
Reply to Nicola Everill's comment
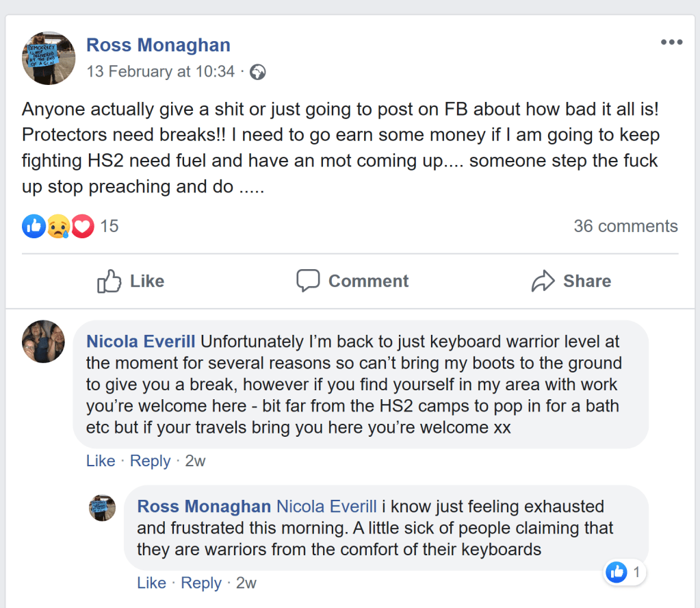pyautogui.click(x=150, y=461)
